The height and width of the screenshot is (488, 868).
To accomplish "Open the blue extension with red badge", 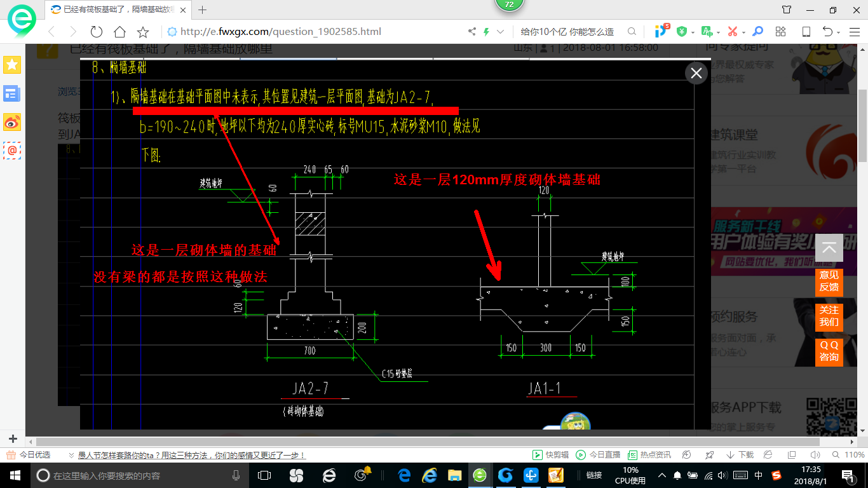I will click(x=661, y=30).
